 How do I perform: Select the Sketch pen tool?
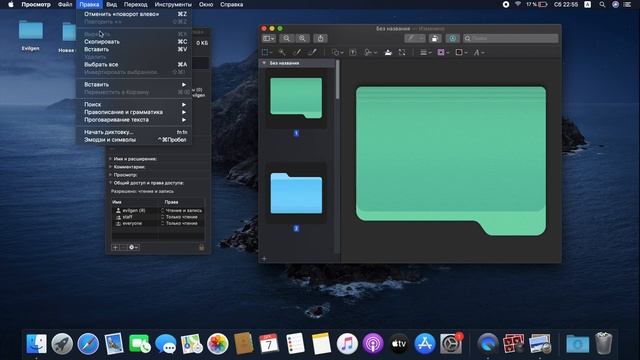click(x=297, y=52)
